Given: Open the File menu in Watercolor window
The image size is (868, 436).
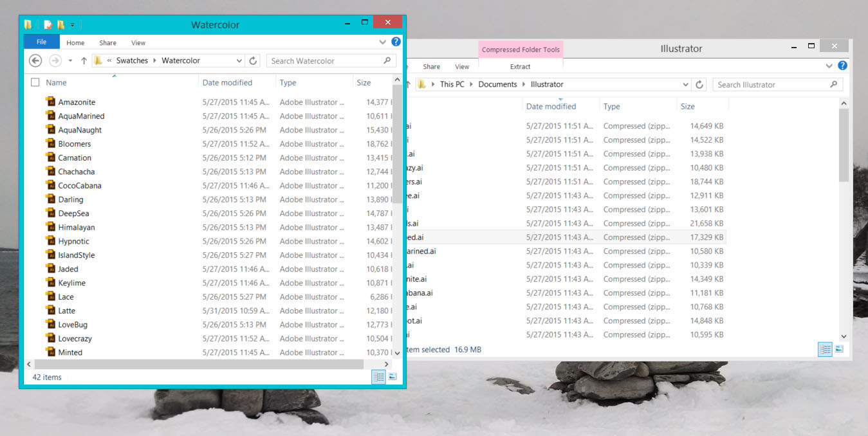Looking at the screenshot, I should pos(41,42).
